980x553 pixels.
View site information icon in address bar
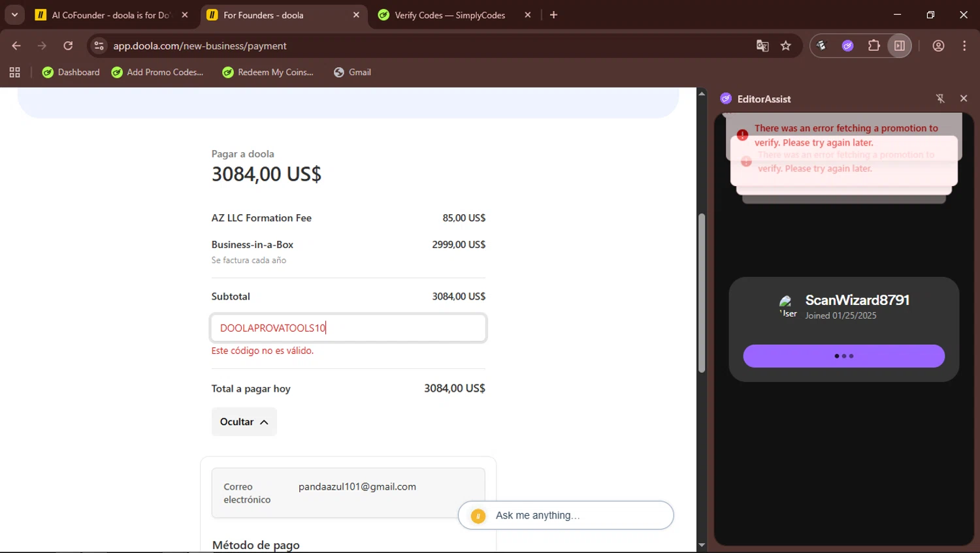click(99, 46)
